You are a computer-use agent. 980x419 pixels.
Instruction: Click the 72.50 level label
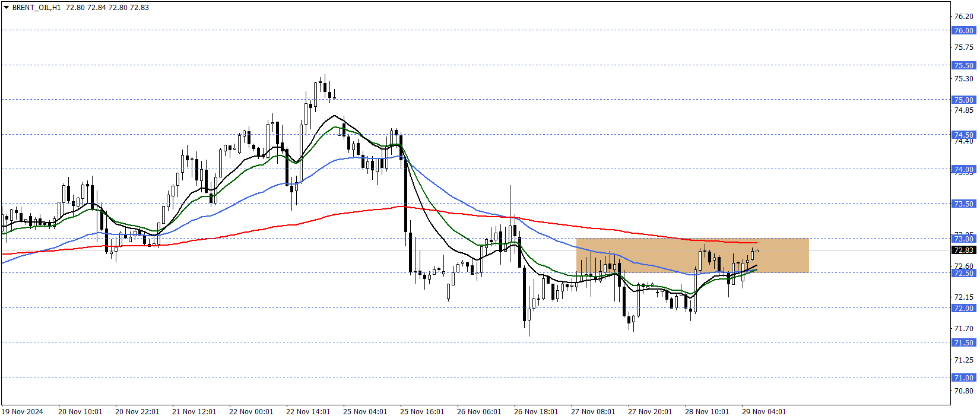pos(963,273)
